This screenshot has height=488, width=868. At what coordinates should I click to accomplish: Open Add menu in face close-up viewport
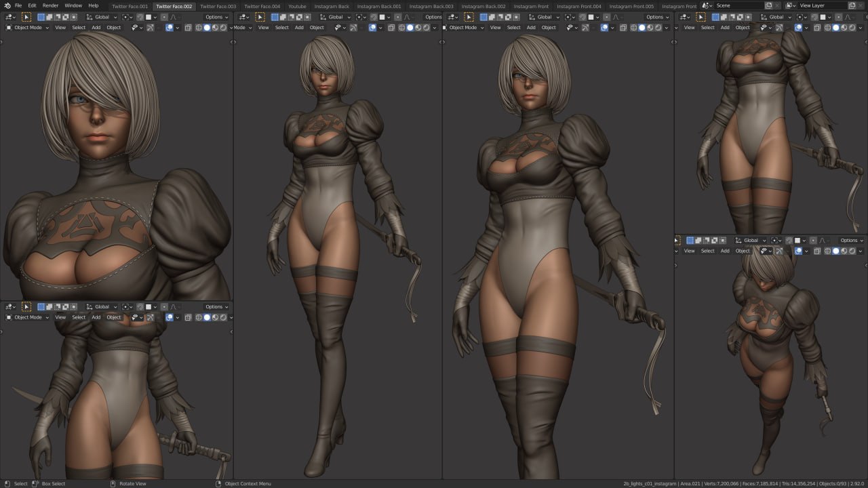coord(96,28)
